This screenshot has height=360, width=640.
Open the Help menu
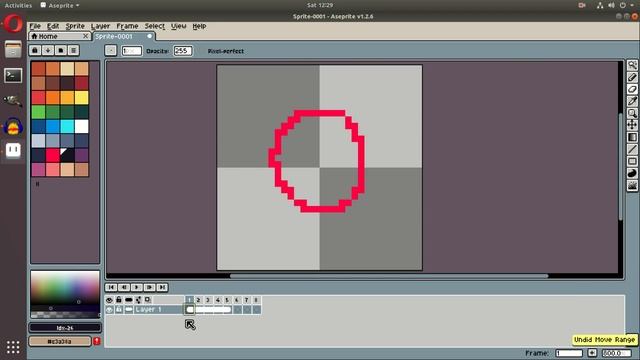tap(199, 26)
